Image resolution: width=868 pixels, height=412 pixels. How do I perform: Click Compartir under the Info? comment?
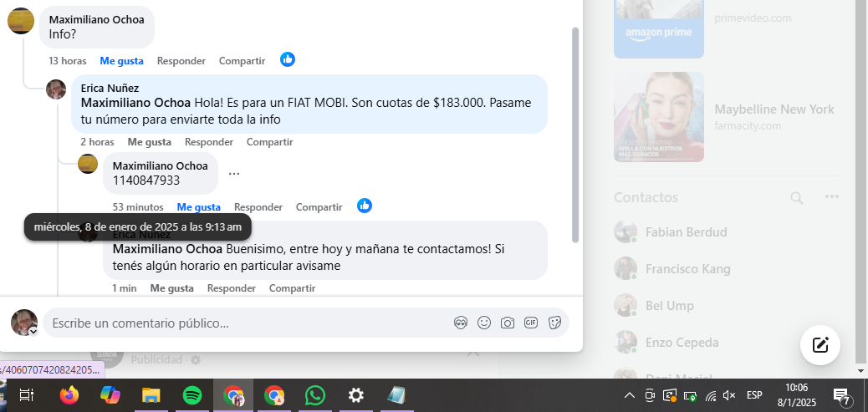pos(242,61)
